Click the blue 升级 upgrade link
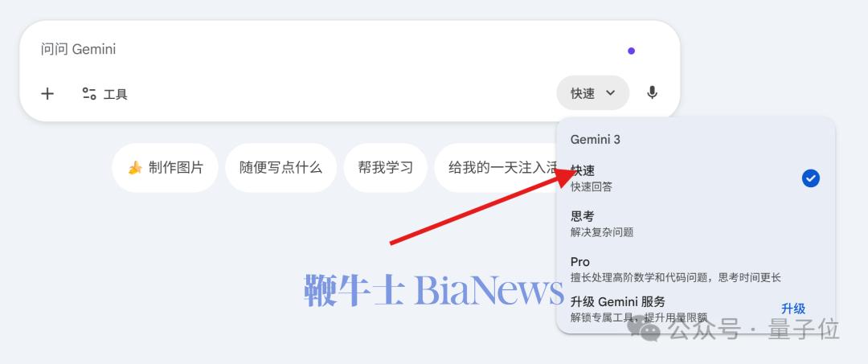Screen dimensions: 868x364 coord(792,309)
